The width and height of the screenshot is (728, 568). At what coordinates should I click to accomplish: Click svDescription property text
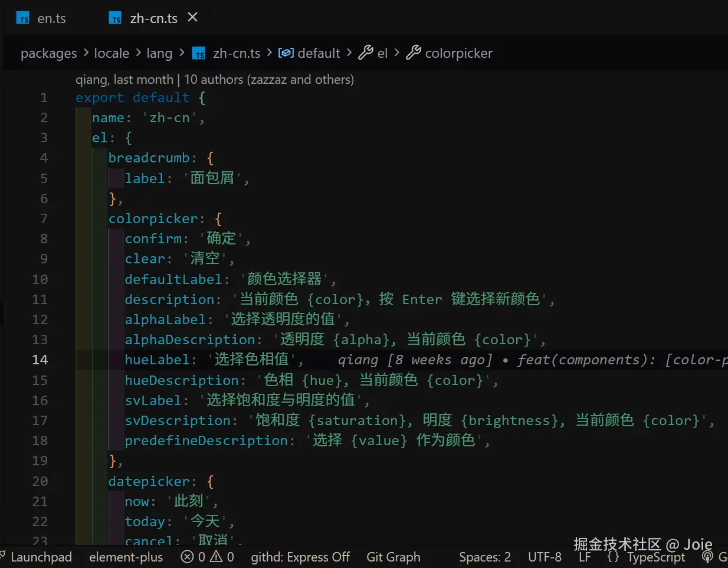[x=177, y=420]
